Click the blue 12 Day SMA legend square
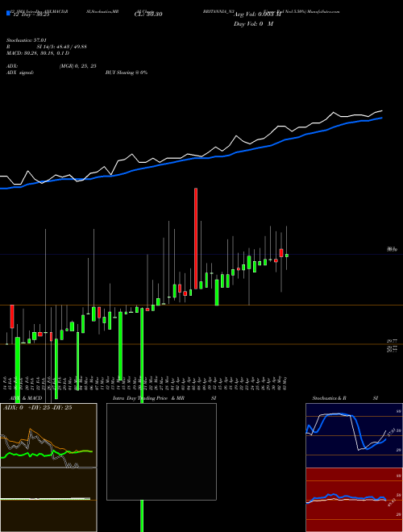 pos(8,14)
